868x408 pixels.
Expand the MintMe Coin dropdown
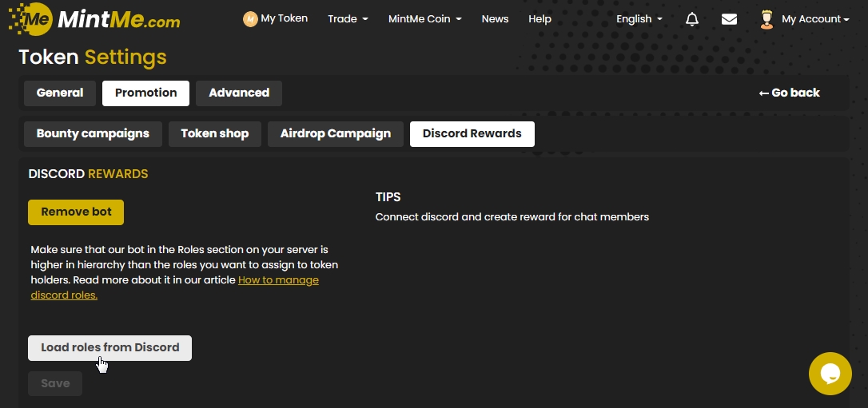[424, 19]
